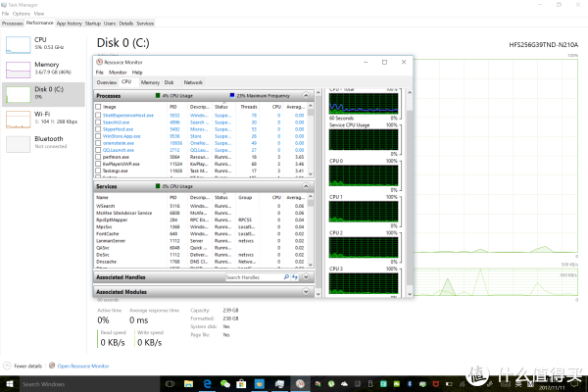The height and width of the screenshot is (392, 588).
Task: Click the Task Manager taskbar icon
Action: pyautogui.click(x=279, y=384)
